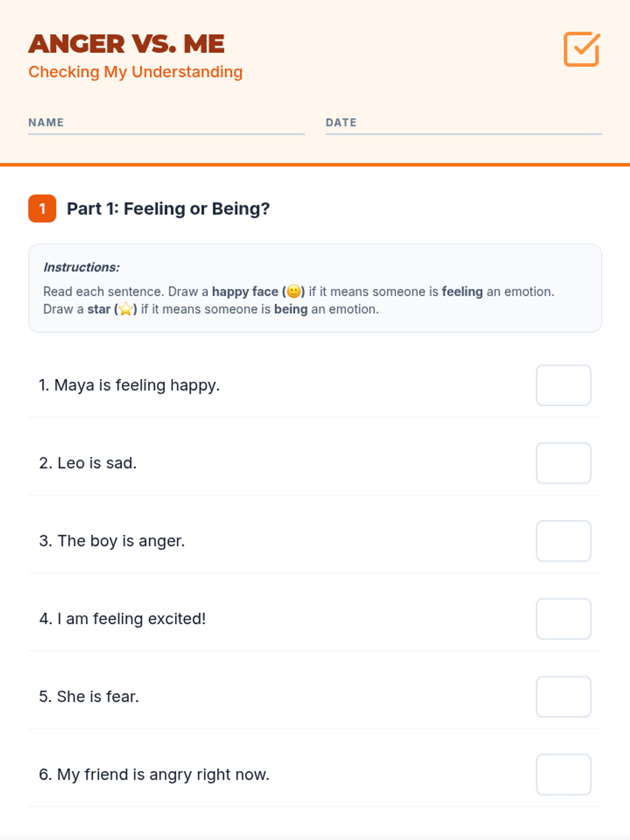
Task: Click answer box for 'Leo is sad'
Action: 563,463
